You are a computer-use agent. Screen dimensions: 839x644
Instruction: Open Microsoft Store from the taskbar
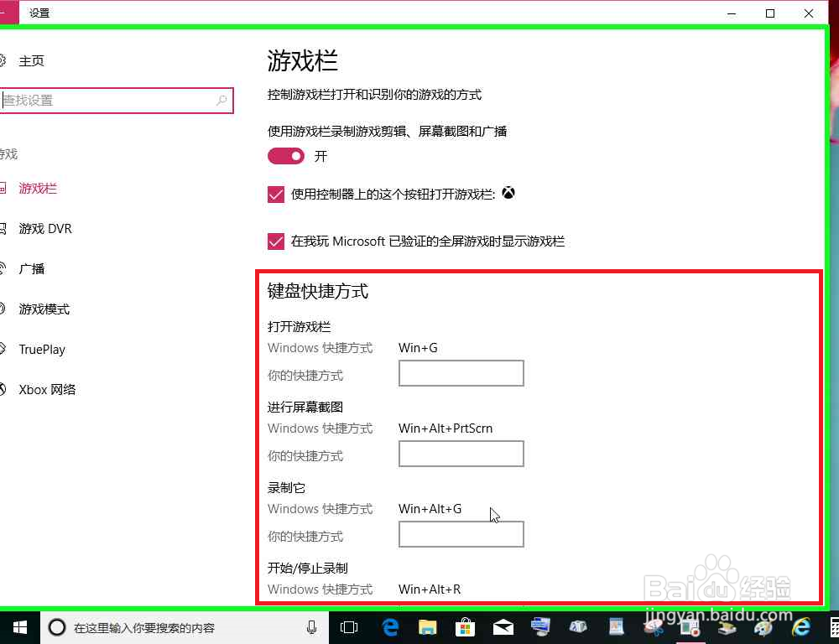[466, 626]
